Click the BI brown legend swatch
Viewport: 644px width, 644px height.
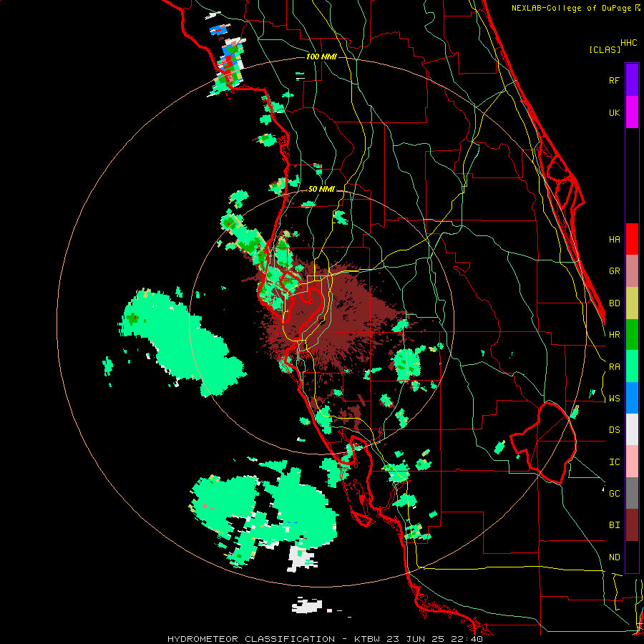[632, 525]
